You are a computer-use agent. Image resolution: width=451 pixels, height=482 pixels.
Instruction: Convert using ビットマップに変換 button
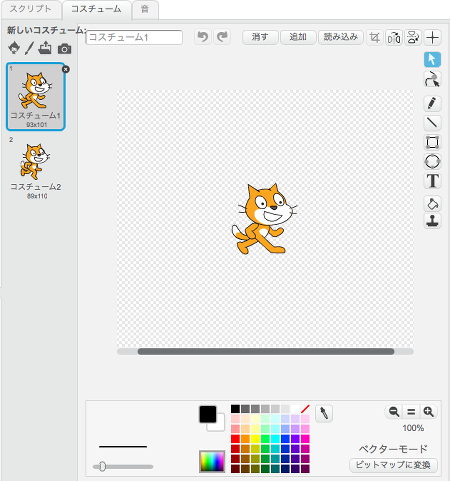(x=393, y=465)
